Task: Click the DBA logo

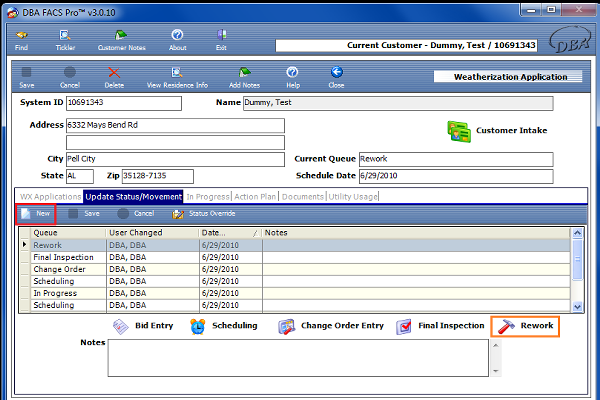Action: [x=570, y=40]
